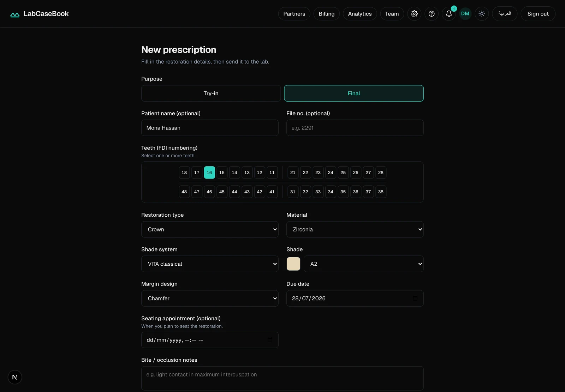Viewport: 565px width, 392px height.
Task: Open Due date calendar picker icon
Action: pyautogui.click(x=415, y=298)
